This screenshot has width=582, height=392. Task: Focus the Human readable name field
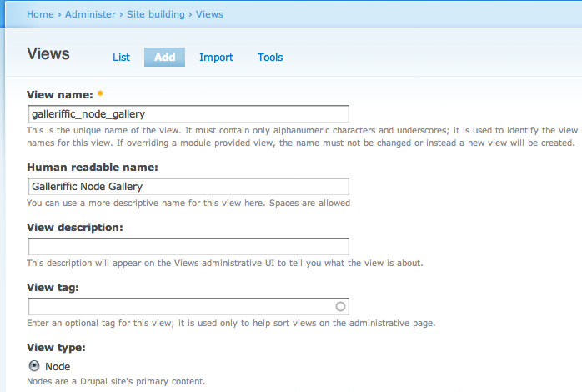[x=188, y=186]
